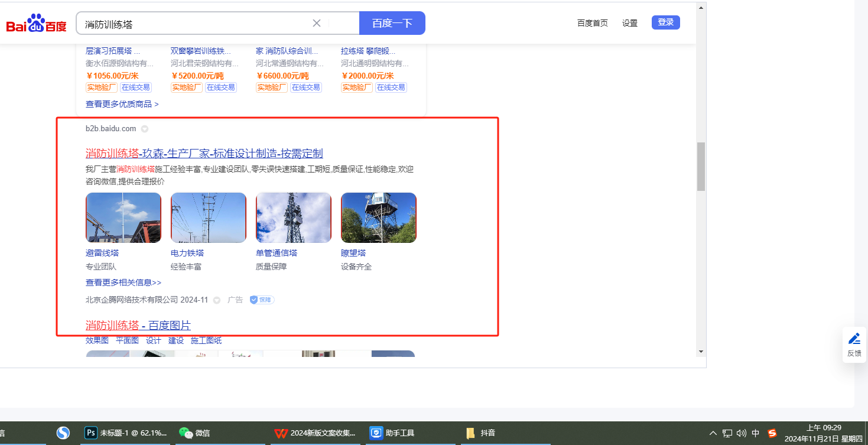Click the 瞭望塔 tower thumbnail image
The height and width of the screenshot is (445, 868).
tap(379, 217)
